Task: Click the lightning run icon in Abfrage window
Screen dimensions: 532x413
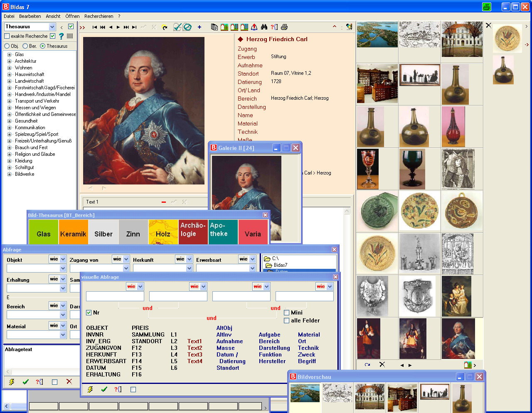Action: coord(12,382)
